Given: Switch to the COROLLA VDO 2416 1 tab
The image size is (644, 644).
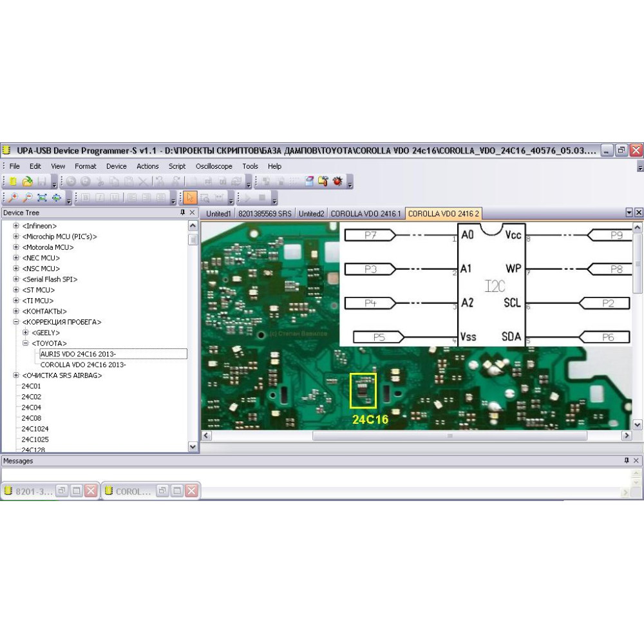Looking at the screenshot, I should click(x=366, y=214).
